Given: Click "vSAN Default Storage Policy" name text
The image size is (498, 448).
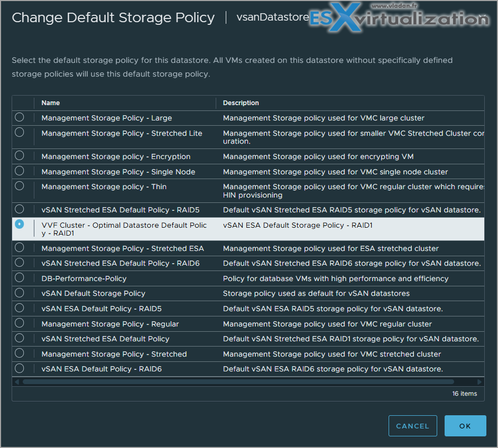Looking at the screenshot, I should [x=94, y=294].
